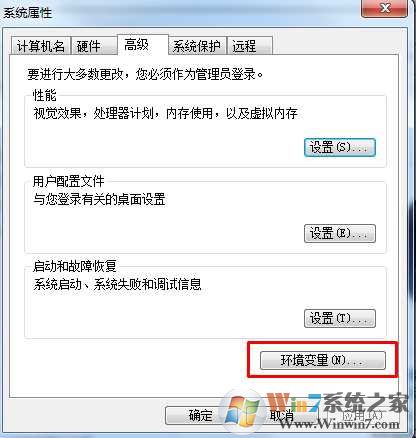Click the 应用(A) apply button
The width and height of the screenshot is (416, 438).
[x=363, y=415]
